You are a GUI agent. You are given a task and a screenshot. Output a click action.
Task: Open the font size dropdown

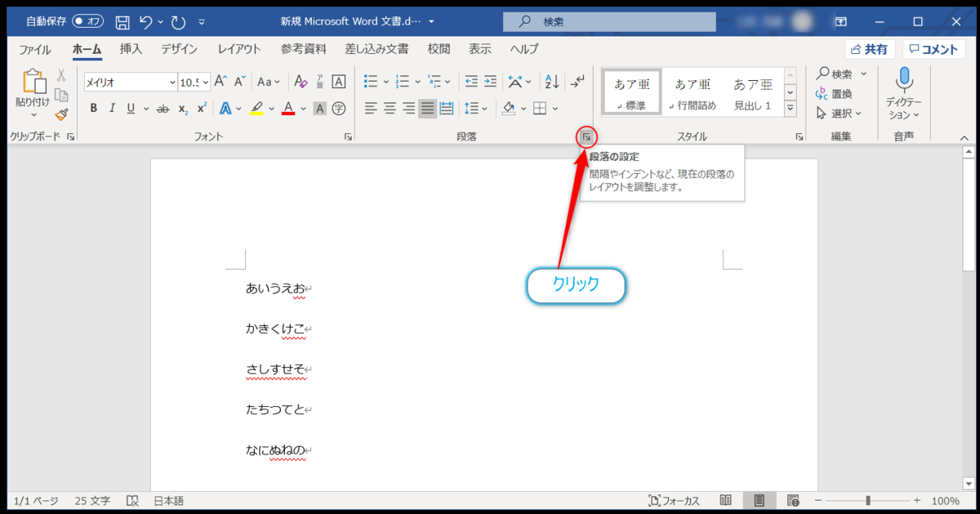[x=205, y=82]
